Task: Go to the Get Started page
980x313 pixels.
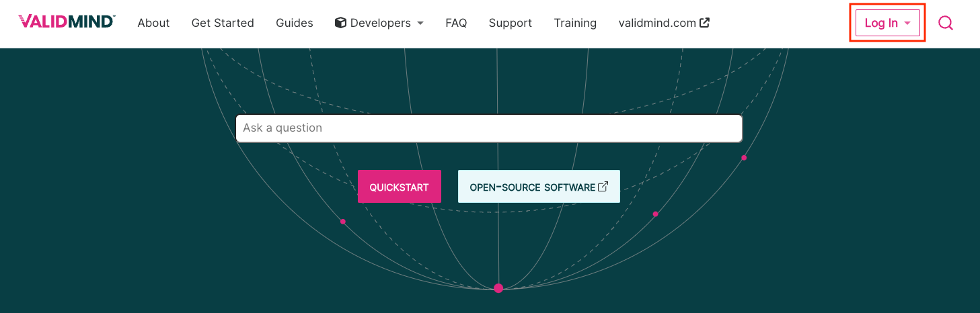Action: [x=223, y=23]
